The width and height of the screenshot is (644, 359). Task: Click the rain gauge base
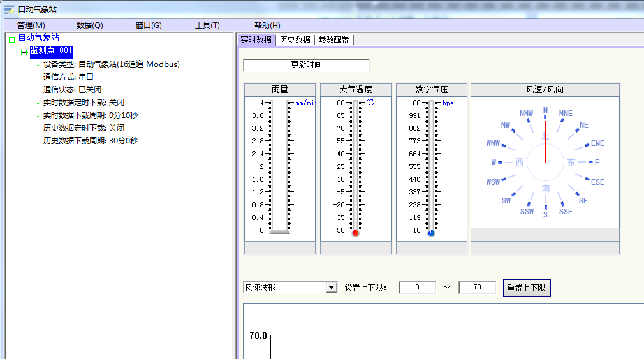pyautogui.click(x=279, y=232)
